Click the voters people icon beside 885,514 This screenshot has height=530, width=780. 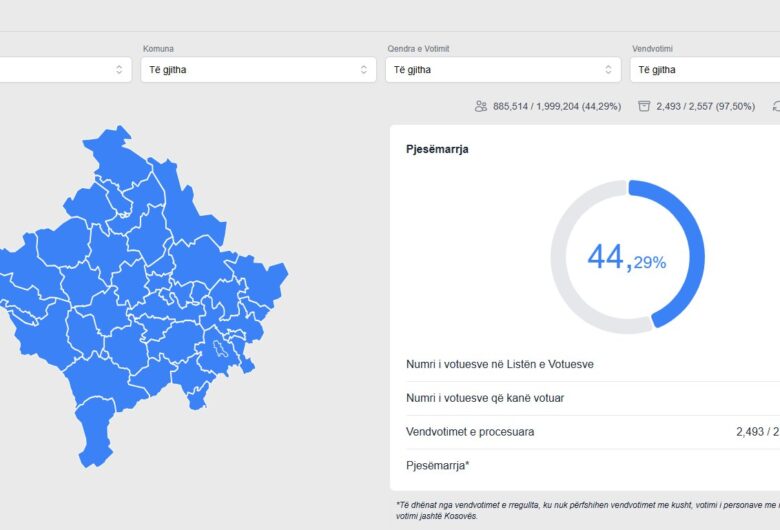pos(481,106)
